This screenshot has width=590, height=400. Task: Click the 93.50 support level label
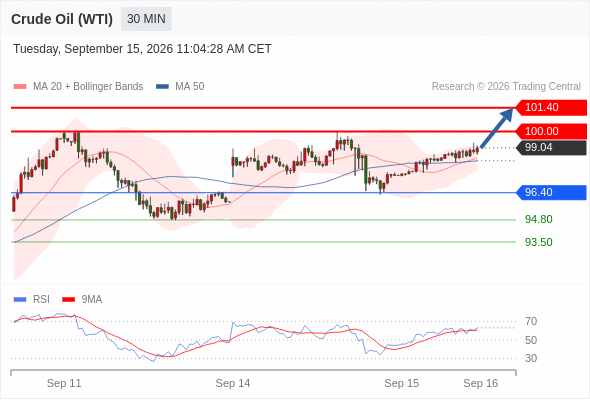pos(538,242)
